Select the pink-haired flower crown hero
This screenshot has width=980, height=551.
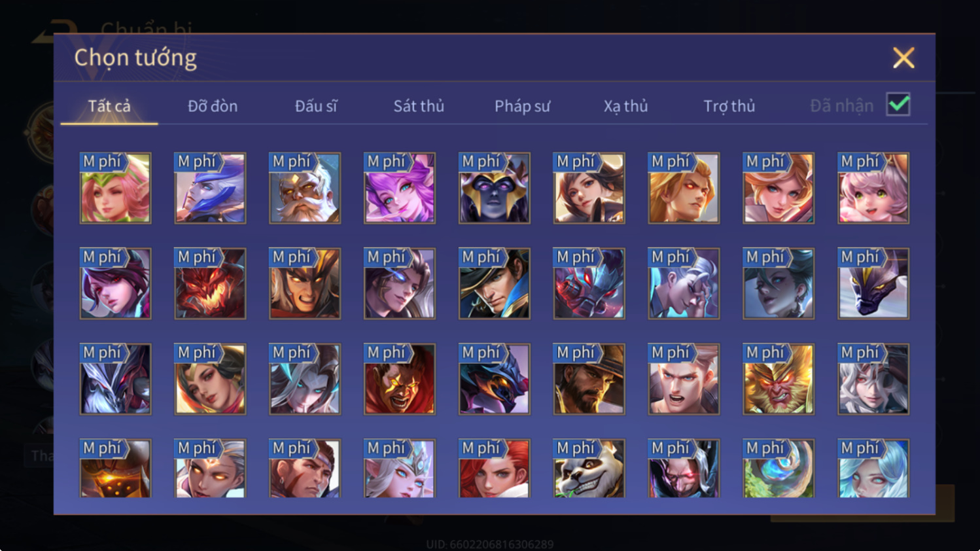tap(115, 188)
